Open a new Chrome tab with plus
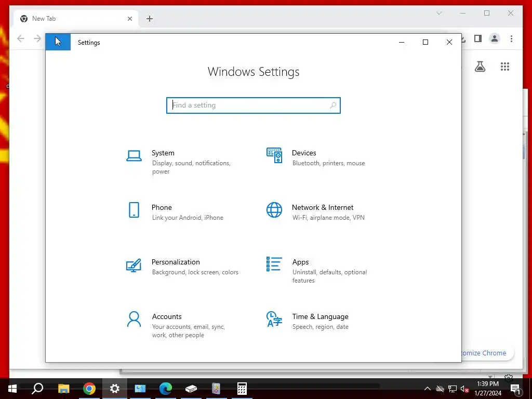Screen dimensions: 532x399 pos(150,19)
